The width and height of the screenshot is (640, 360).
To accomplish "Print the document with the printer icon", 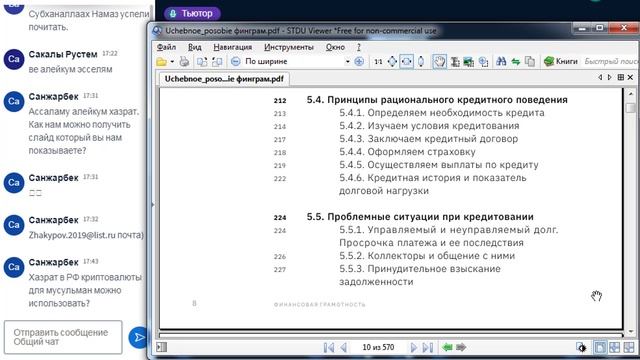I will pyautogui.click(x=184, y=62).
